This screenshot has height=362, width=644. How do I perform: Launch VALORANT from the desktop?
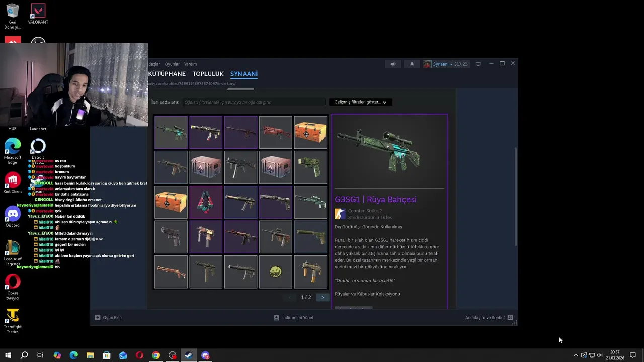(38, 14)
